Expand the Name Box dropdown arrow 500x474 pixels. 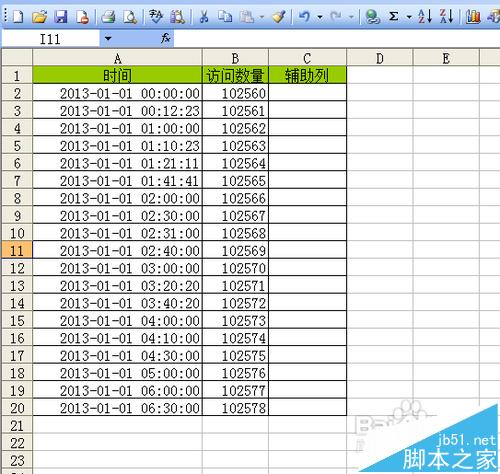coord(108,39)
